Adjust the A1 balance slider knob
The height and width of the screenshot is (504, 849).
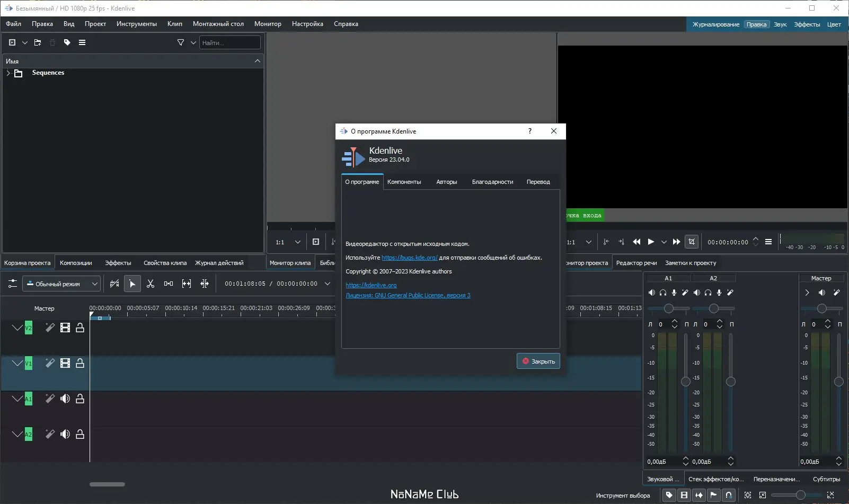point(669,308)
